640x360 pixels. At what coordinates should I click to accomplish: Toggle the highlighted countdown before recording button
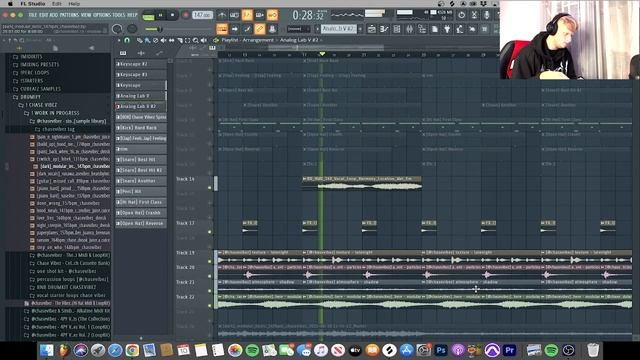point(247,15)
